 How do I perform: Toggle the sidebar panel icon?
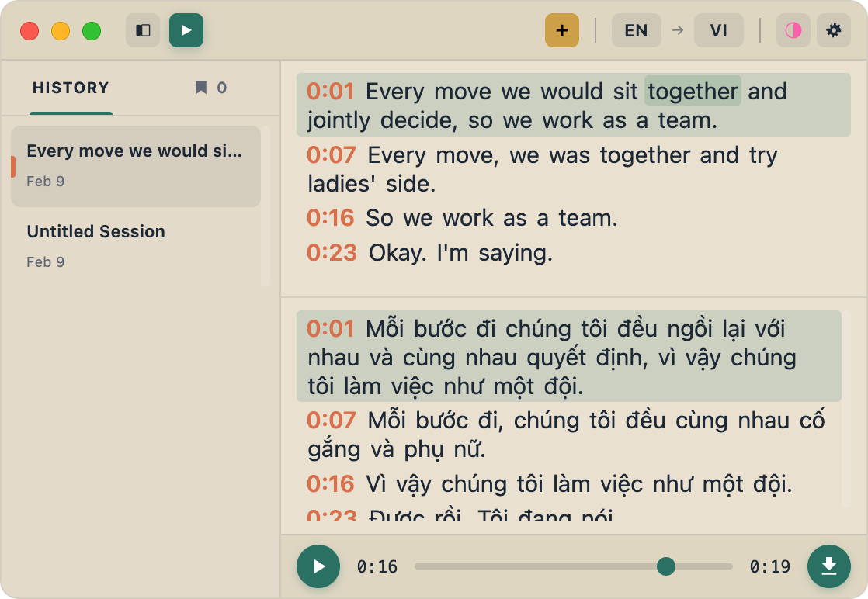143,30
